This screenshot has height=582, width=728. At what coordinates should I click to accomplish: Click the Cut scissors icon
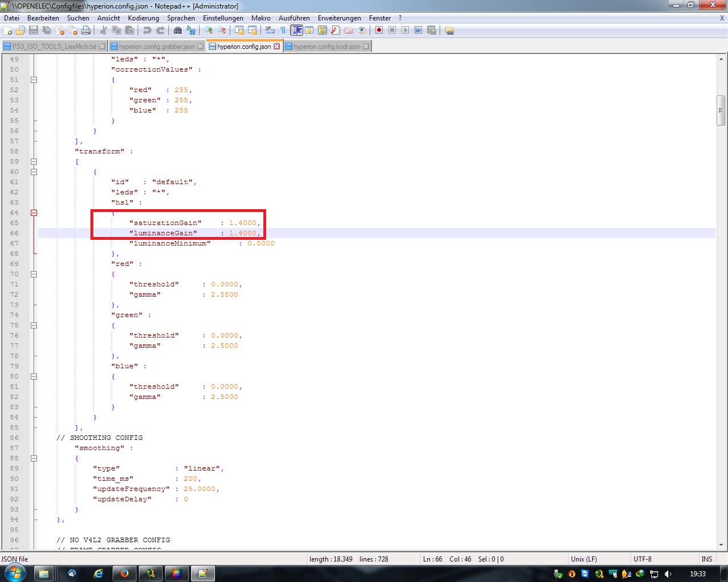click(x=104, y=31)
